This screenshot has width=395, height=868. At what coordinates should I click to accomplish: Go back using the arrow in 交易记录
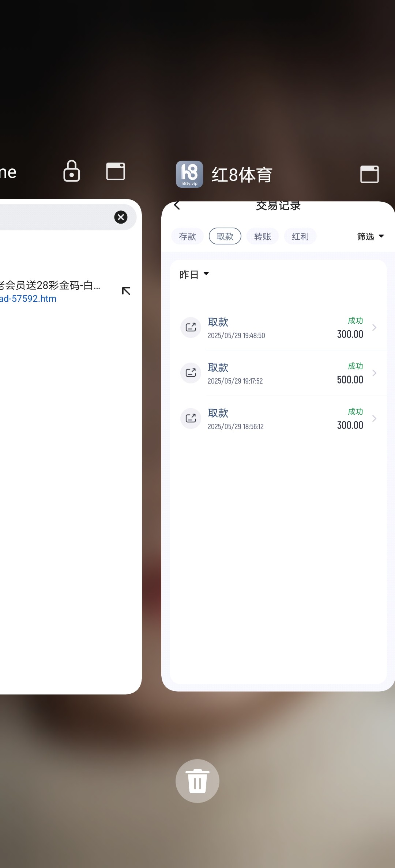[x=177, y=205]
